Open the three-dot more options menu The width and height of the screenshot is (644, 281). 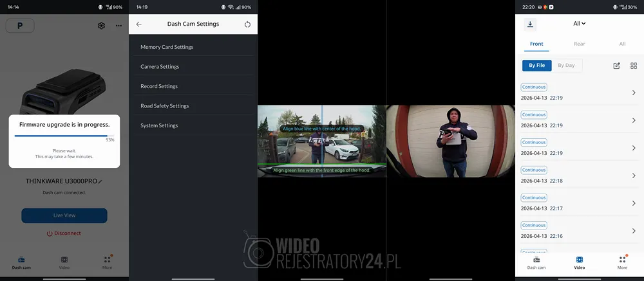tap(118, 26)
